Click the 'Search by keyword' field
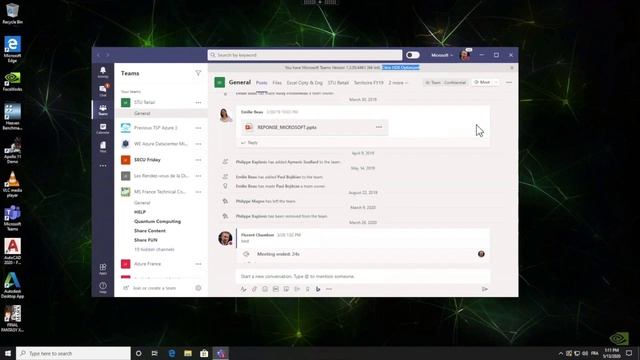The height and width of the screenshot is (360, 640). click(x=305, y=55)
